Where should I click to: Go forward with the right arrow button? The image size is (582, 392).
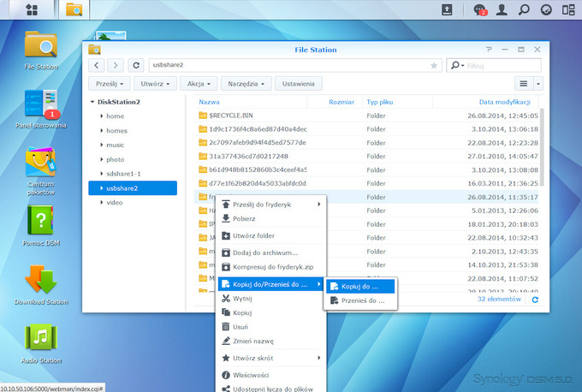click(x=116, y=65)
